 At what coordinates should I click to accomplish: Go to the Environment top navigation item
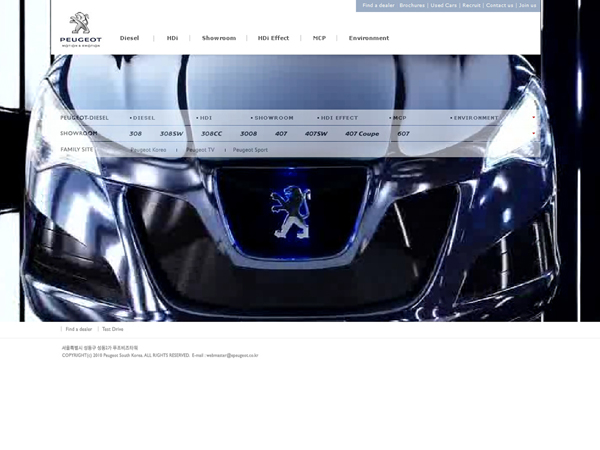[x=369, y=38]
